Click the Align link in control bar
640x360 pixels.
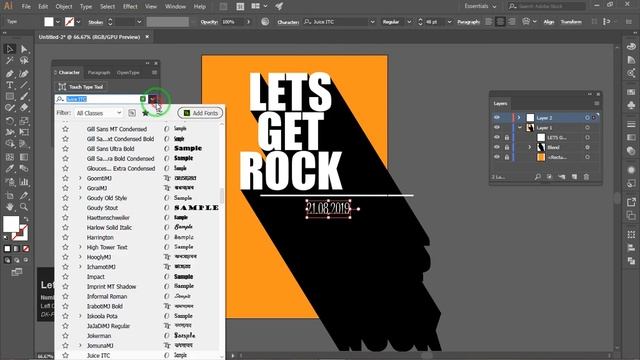(x=549, y=22)
